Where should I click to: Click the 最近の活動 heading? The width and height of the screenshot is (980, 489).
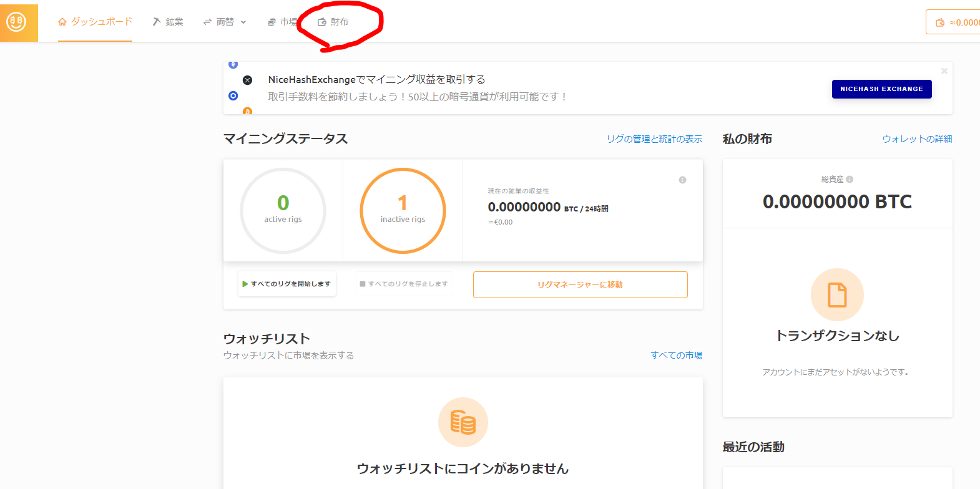753,447
